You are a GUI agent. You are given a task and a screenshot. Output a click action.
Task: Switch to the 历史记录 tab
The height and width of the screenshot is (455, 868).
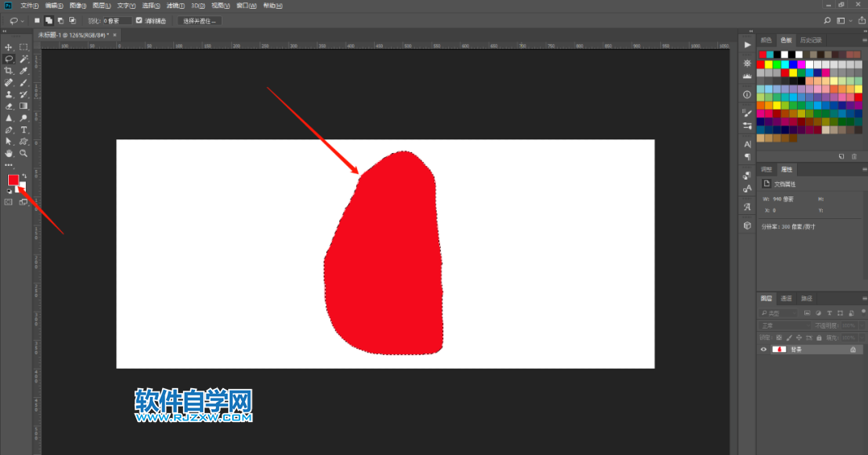pyautogui.click(x=811, y=40)
